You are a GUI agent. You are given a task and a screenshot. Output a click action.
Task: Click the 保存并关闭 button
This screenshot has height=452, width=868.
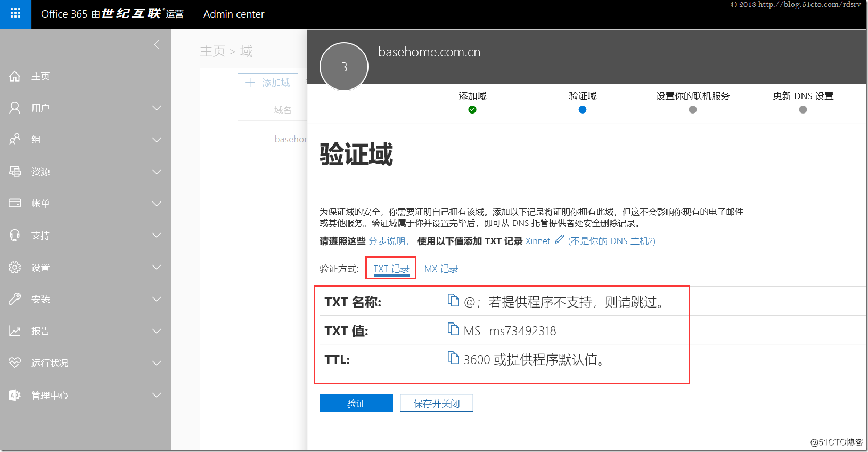pos(437,403)
